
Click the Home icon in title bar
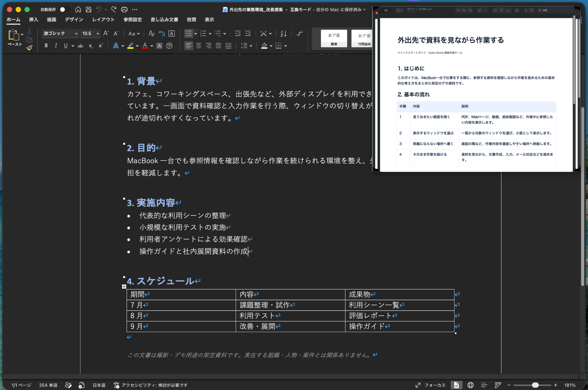pyautogui.click(x=78, y=9)
